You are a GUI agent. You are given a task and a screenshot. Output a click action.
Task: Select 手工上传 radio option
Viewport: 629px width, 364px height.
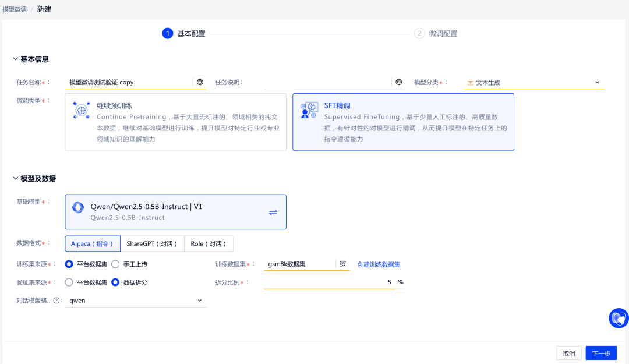[115, 264]
